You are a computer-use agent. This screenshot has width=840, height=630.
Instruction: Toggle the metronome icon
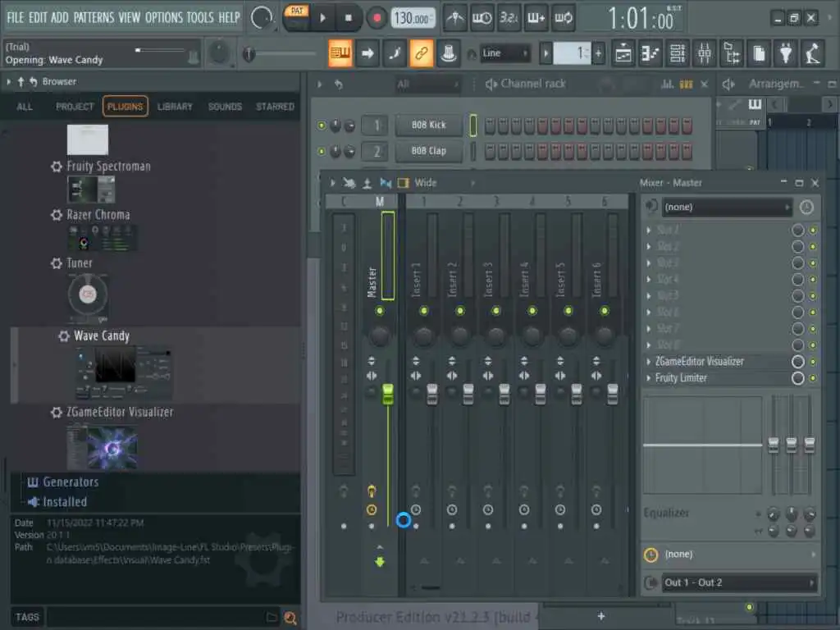coord(454,18)
